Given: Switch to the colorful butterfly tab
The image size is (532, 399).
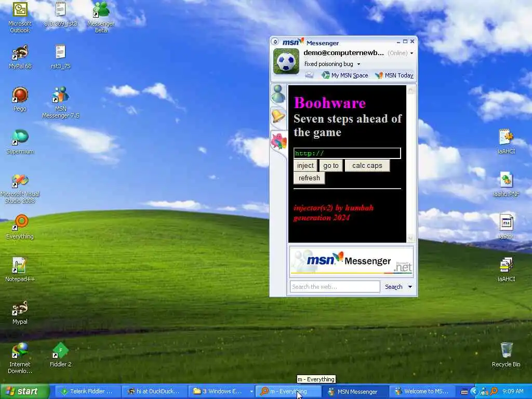Looking at the screenshot, I should (x=278, y=141).
